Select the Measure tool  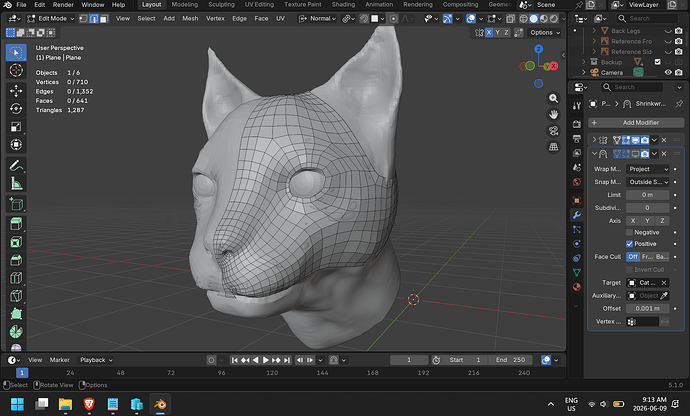pos(16,184)
